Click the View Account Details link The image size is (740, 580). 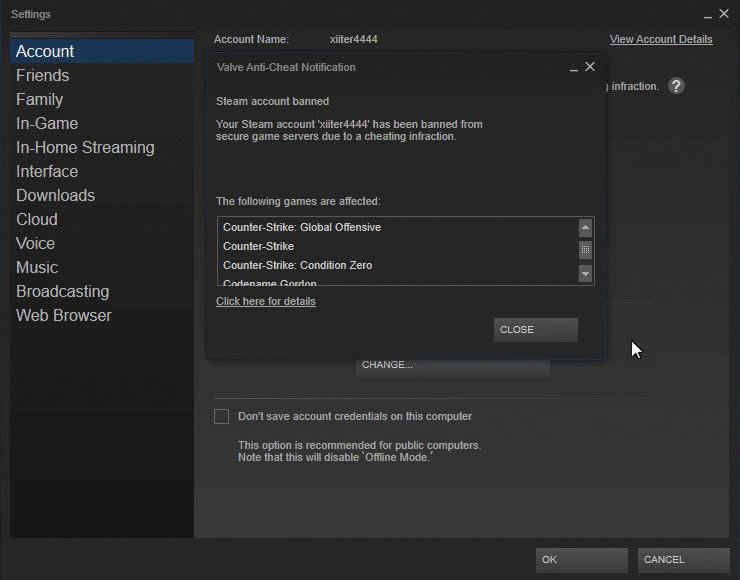[661, 39]
